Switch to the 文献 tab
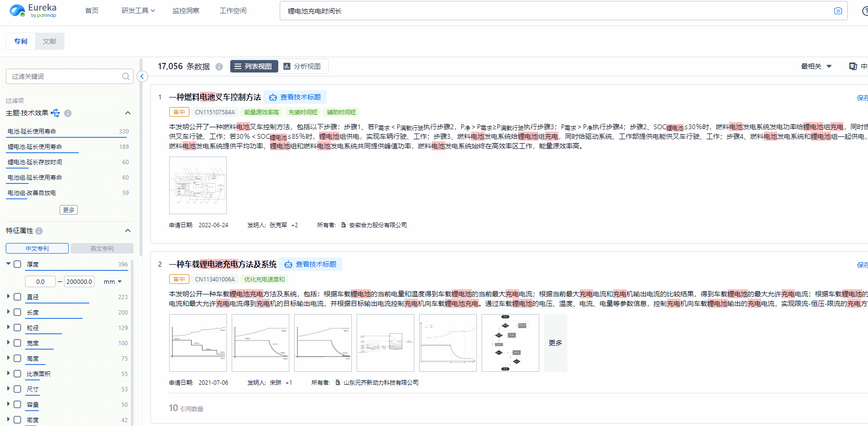Viewport: 868px width, 426px height. coord(50,41)
